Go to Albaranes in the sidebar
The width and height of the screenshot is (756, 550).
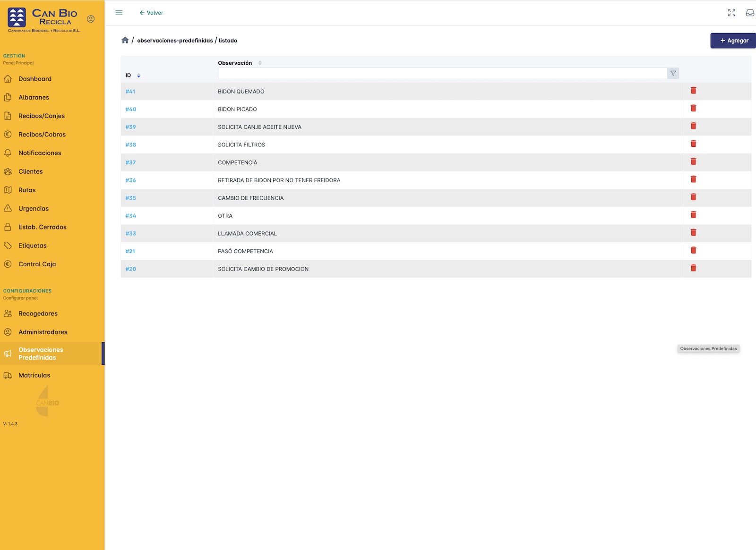tap(34, 97)
